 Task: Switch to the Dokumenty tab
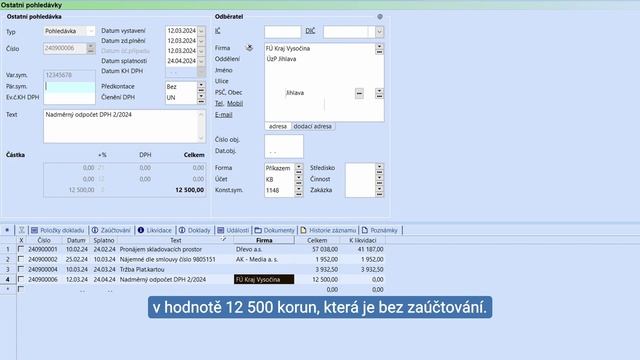click(275, 231)
